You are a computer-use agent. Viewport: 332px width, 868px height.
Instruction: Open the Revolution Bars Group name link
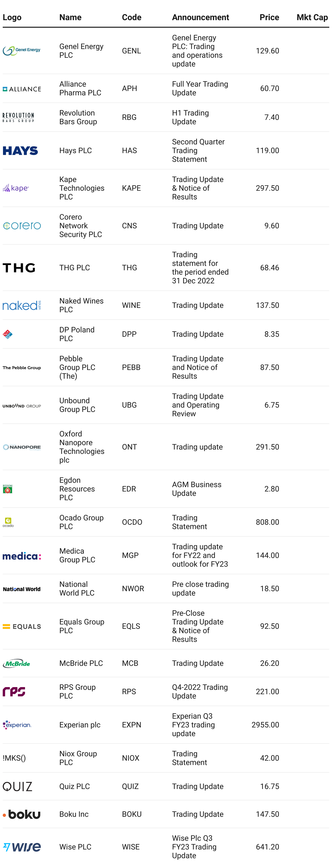[x=78, y=117]
